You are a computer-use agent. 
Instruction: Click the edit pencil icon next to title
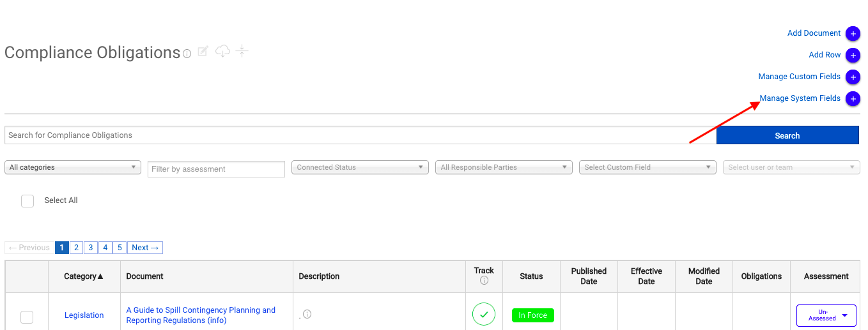tap(203, 51)
